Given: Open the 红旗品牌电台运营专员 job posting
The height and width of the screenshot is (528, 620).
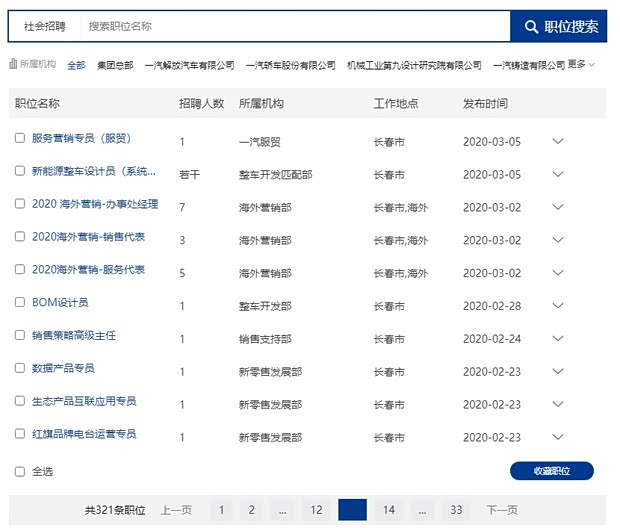Looking at the screenshot, I should pyautogui.click(x=84, y=434).
